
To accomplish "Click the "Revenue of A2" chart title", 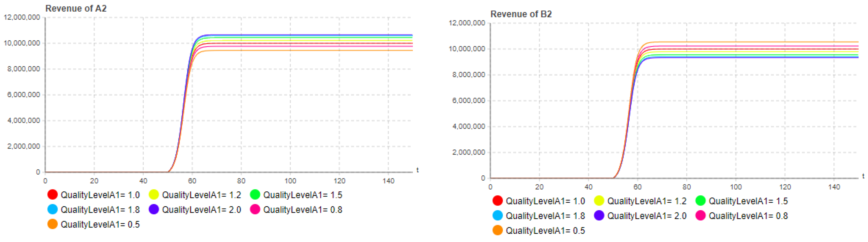I will tap(76, 8).
